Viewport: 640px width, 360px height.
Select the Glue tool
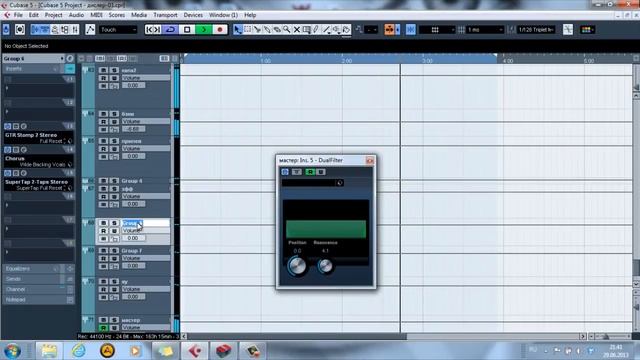click(267, 29)
